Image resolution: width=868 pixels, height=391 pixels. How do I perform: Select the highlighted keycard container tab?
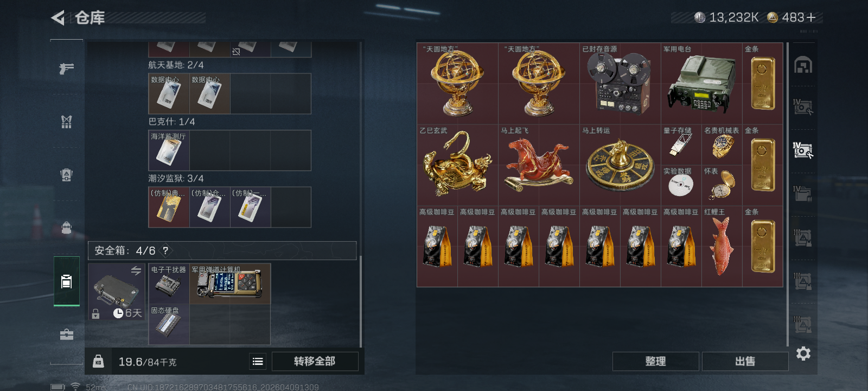tap(66, 281)
